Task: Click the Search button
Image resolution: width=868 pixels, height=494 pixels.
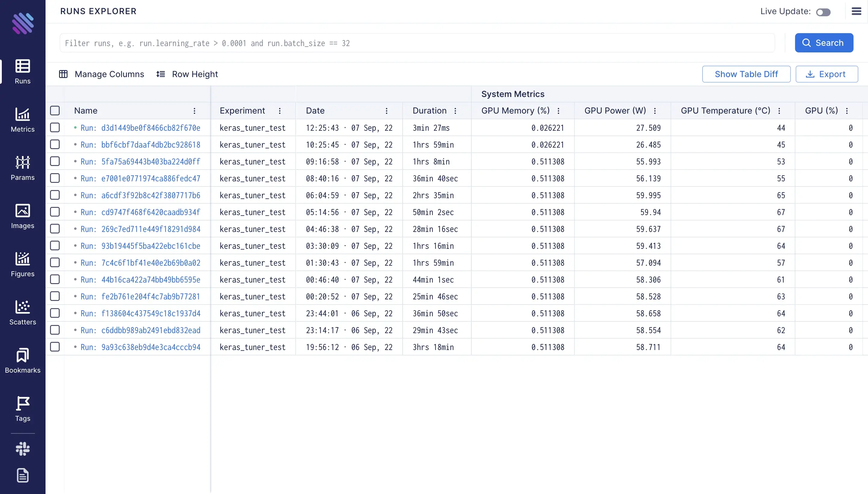Action: tap(824, 43)
